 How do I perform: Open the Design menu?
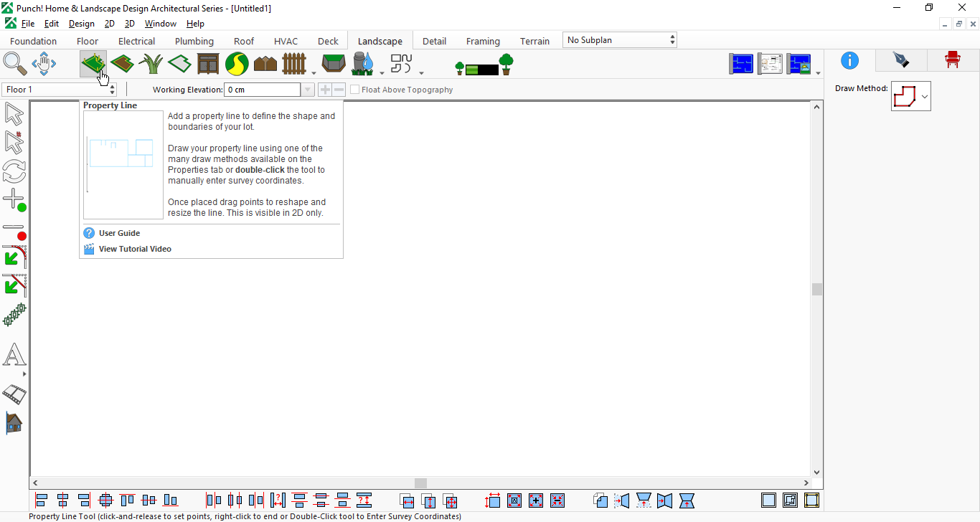click(x=82, y=24)
